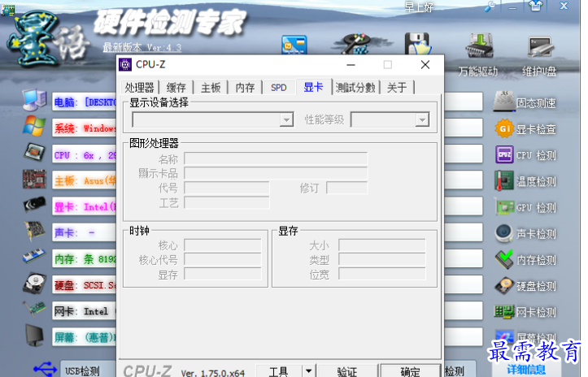Switch to the SPD tab

[279, 88]
